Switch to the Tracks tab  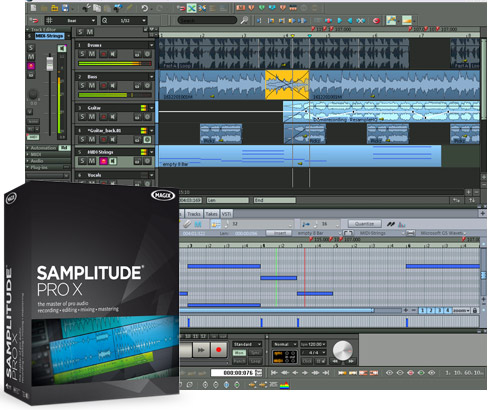click(194, 214)
